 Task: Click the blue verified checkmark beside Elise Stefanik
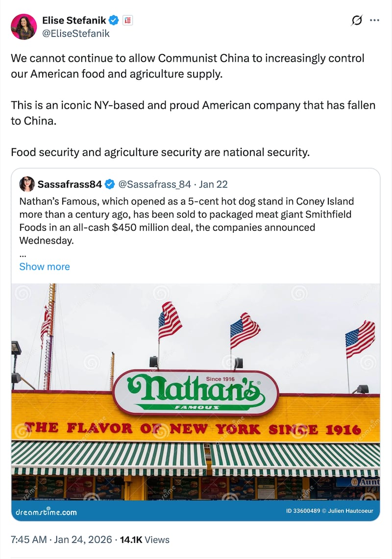tap(114, 21)
